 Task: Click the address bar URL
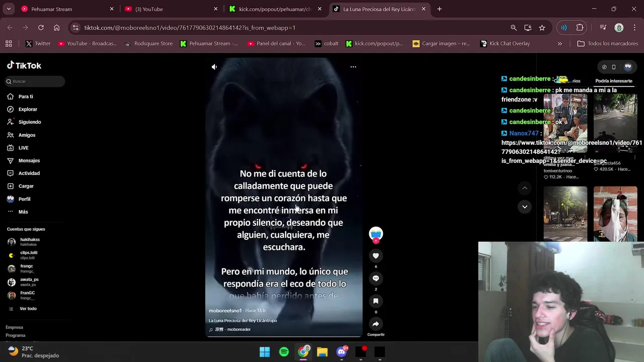[190, 28]
